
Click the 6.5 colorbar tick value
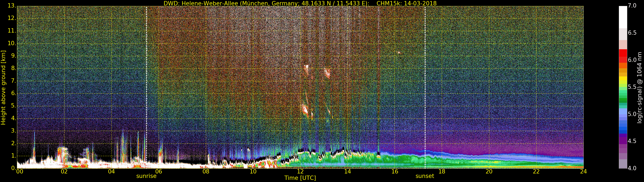(632, 33)
